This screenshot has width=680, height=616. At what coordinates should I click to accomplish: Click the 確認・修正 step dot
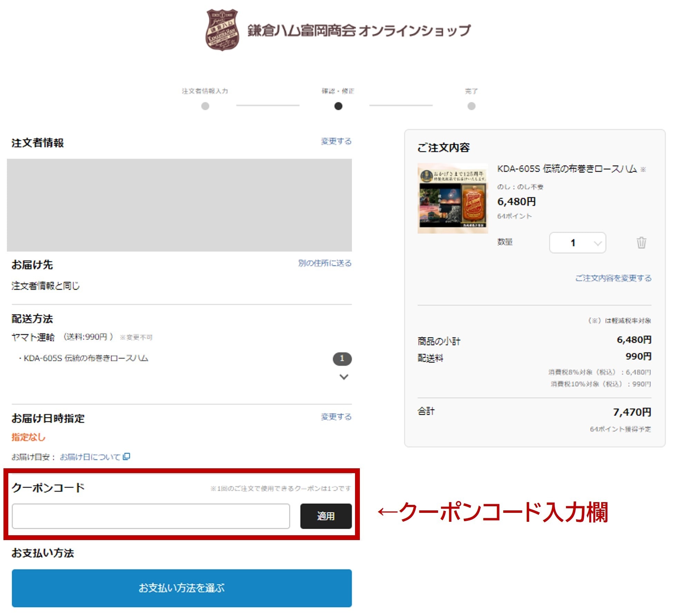click(x=338, y=106)
